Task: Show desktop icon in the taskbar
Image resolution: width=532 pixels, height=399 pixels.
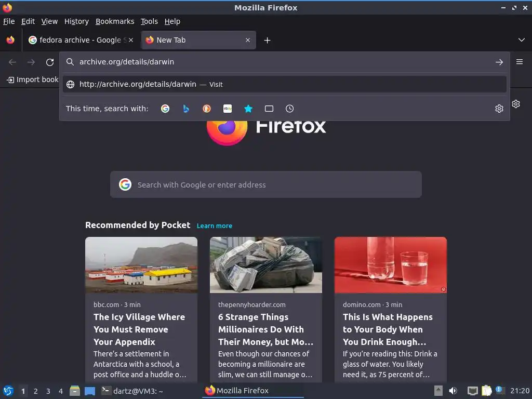Action: 90,391
